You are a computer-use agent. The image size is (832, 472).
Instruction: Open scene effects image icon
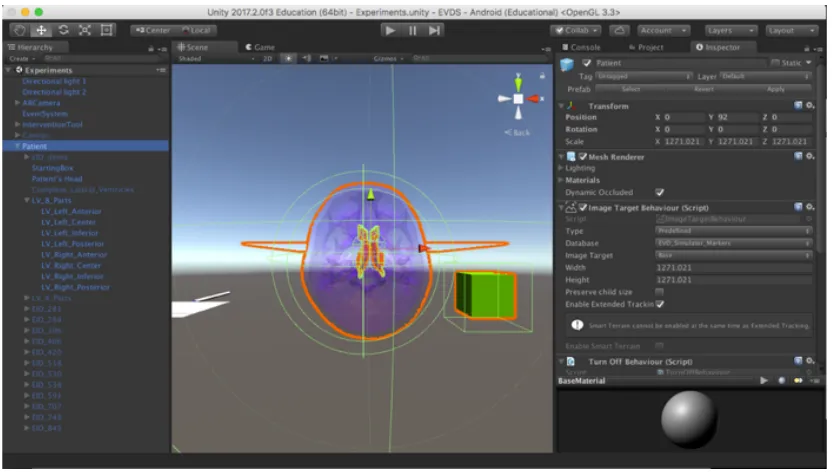(x=324, y=58)
